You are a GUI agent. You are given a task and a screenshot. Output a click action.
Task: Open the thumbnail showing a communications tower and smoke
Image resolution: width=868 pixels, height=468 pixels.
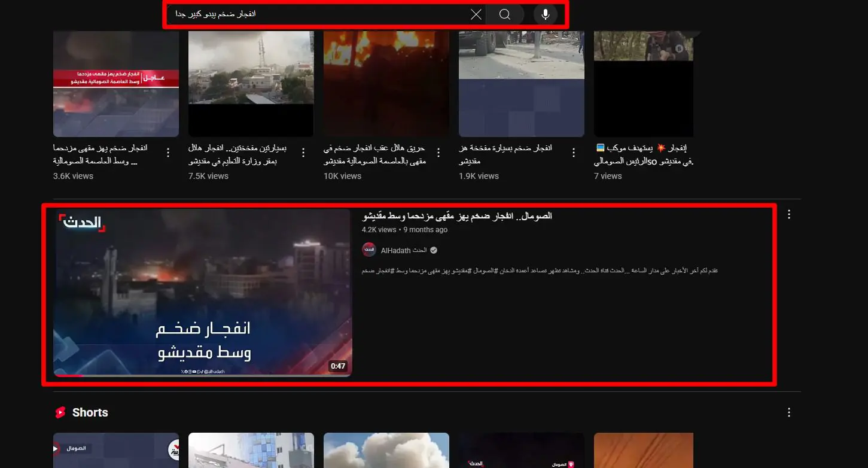point(251,84)
